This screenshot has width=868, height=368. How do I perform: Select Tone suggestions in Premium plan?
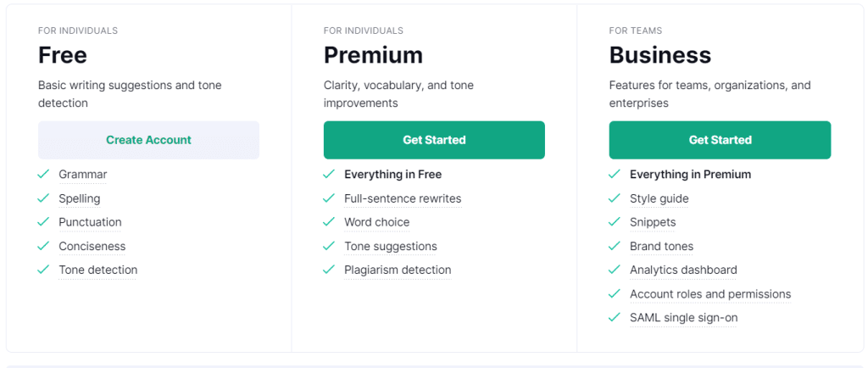tap(390, 247)
